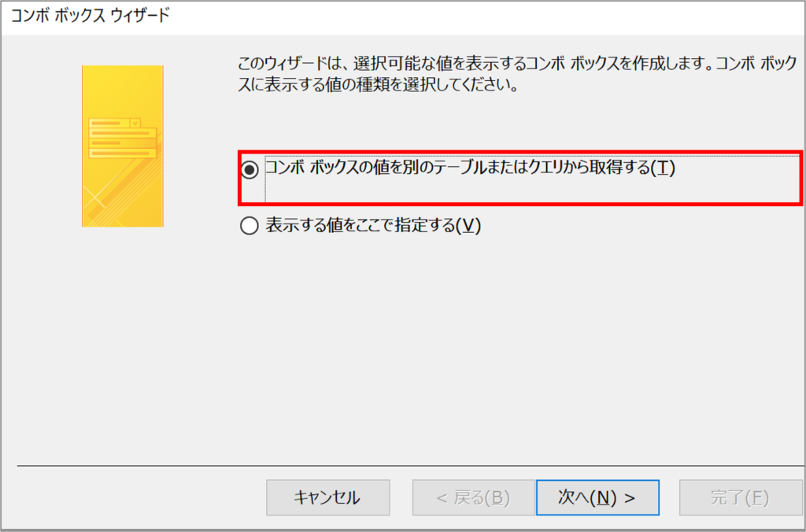Click the (T) shortcut letter in first option

click(663, 168)
